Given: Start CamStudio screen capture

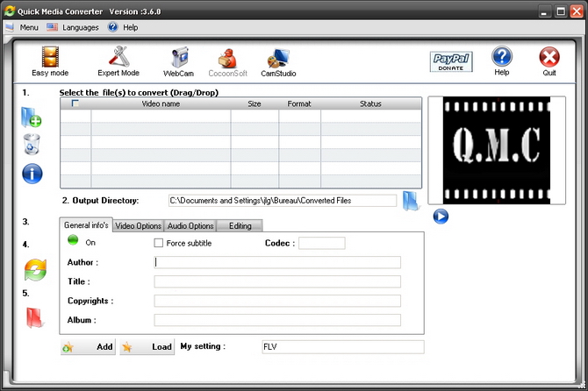Looking at the screenshot, I should point(278,63).
